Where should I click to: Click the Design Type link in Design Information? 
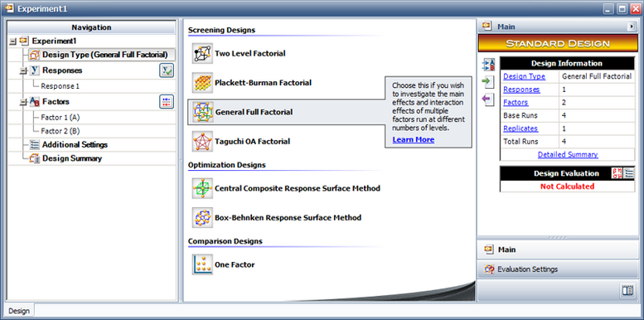pyautogui.click(x=524, y=76)
